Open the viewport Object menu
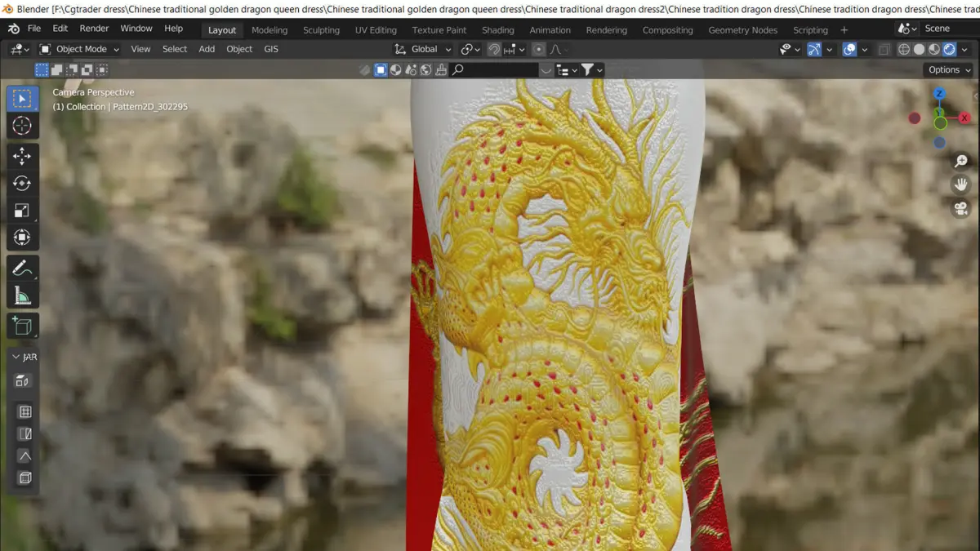Viewport: 980px width, 551px height. 239,49
